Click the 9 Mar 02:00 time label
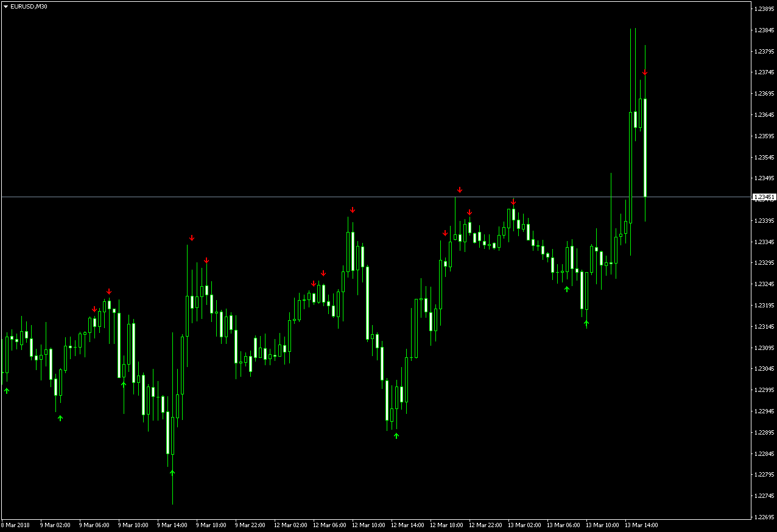 pos(55,525)
